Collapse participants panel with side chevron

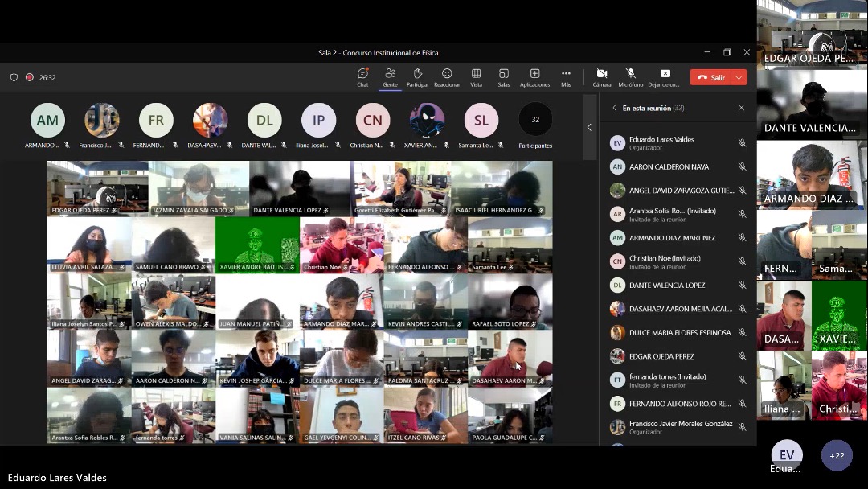(x=589, y=127)
